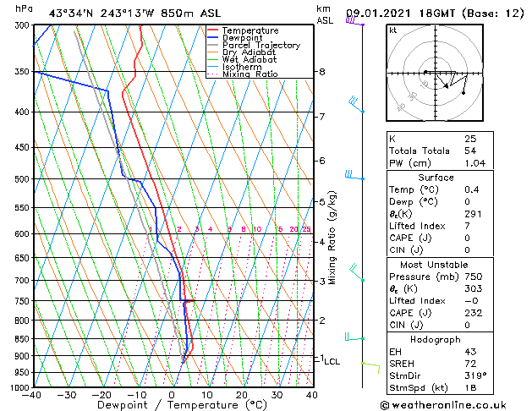Click the surface Temp value 0.4
The height and width of the screenshot is (411, 532).
(x=472, y=189)
